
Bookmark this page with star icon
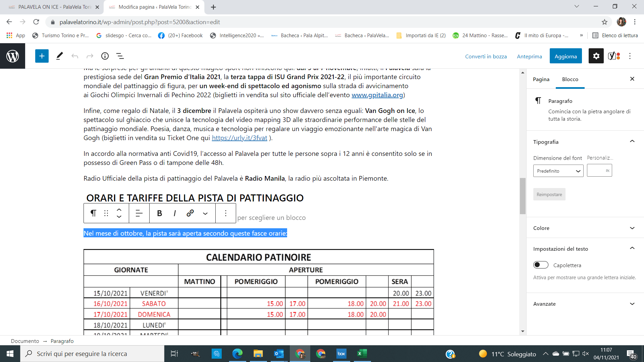click(x=604, y=22)
